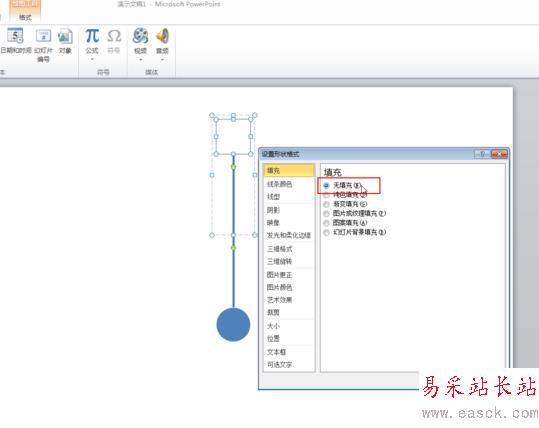Open the 3-D Rotation (三维旋转) category
Image resolution: width=539 pixels, height=428 pixels.
(x=289, y=262)
